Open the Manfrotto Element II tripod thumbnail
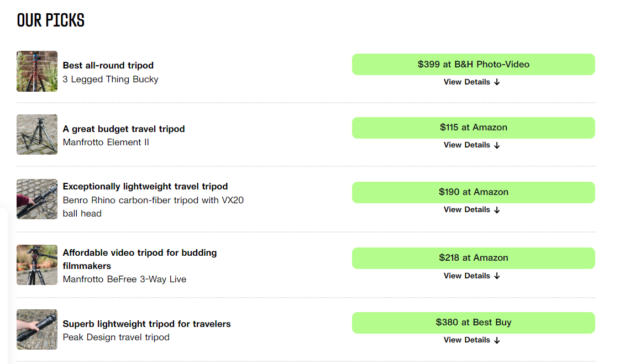The width and height of the screenshot is (625, 364). pos(36,135)
